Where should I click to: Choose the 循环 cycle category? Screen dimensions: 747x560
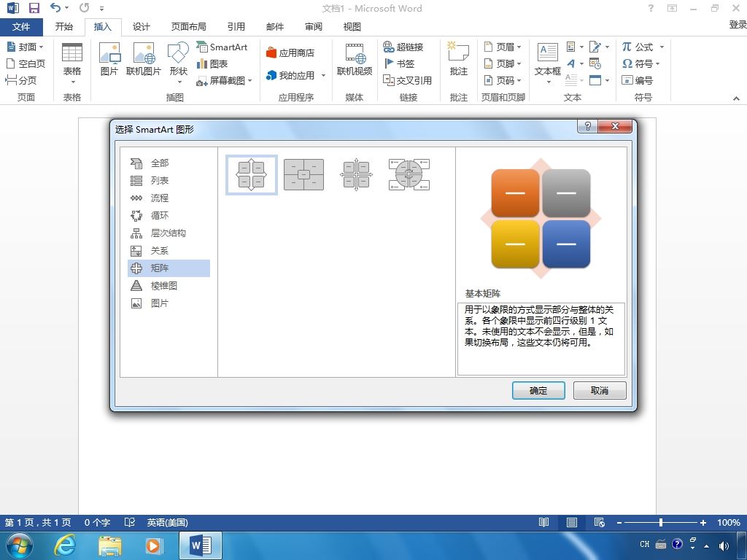[x=169, y=216]
